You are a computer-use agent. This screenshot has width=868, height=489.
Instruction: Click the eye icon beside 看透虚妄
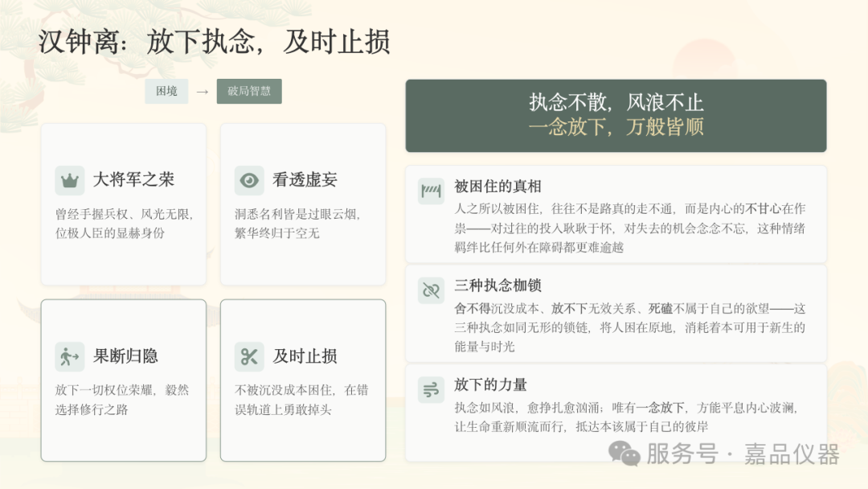pyautogui.click(x=249, y=180)
